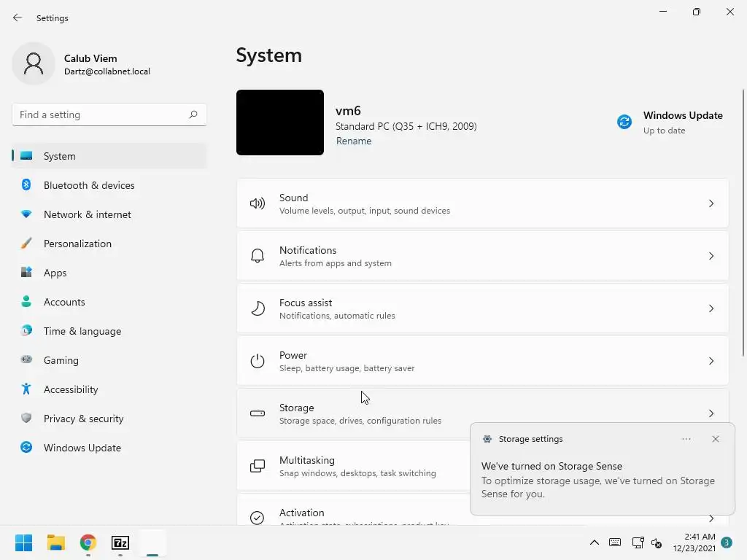Select the Accessibility figure icon
Viewport: 747px width, 560px height.
point(26,389)
